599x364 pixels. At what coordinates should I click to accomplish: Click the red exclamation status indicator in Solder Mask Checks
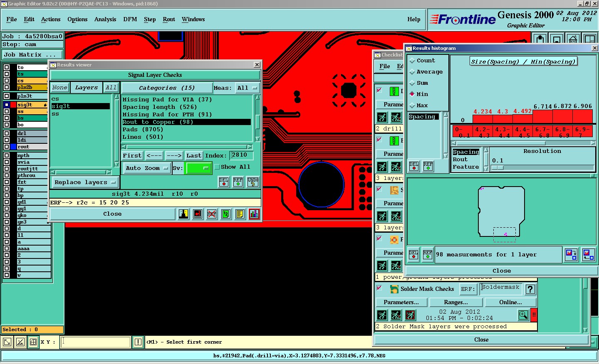(534, 315)
